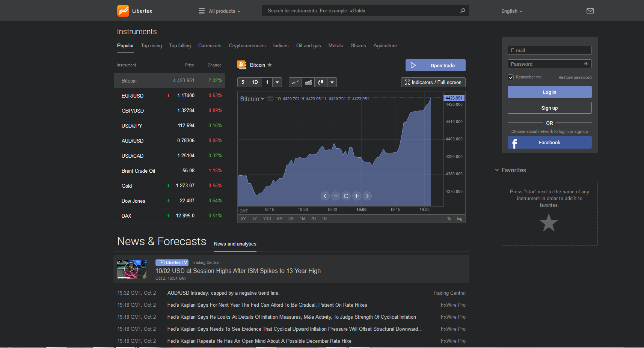Open the Shares tab
The image size is (644, 348).
coord(358,45)
